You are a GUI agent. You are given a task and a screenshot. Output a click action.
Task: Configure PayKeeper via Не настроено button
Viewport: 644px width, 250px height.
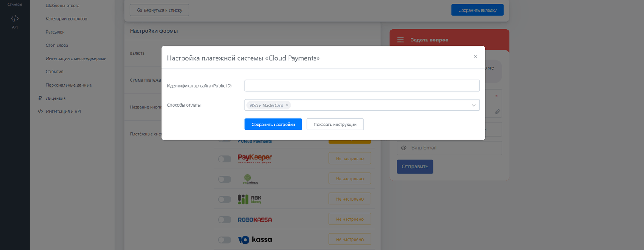tap(349, 159)
